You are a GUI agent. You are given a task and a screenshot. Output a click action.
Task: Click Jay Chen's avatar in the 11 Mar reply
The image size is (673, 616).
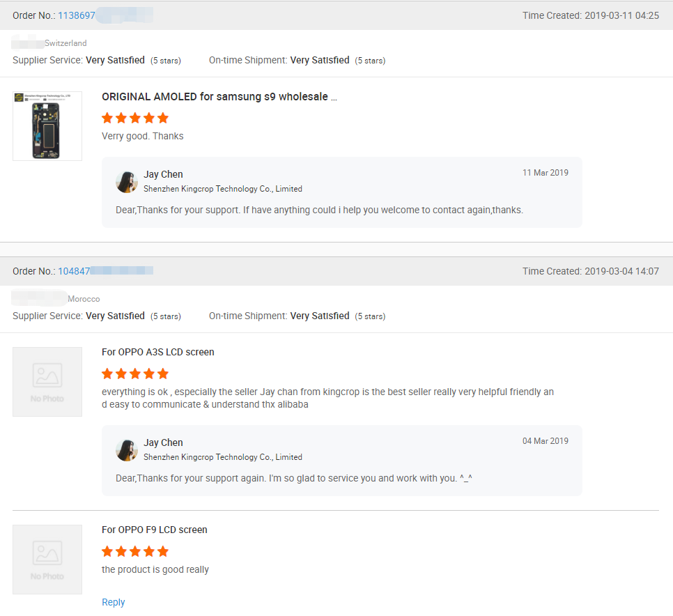127,182
